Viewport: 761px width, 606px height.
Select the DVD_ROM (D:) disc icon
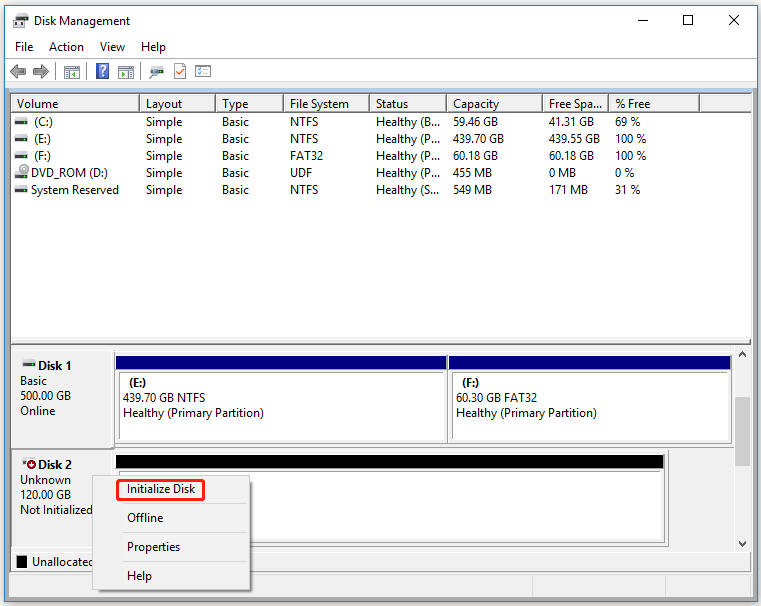click(x=22, y=172)
